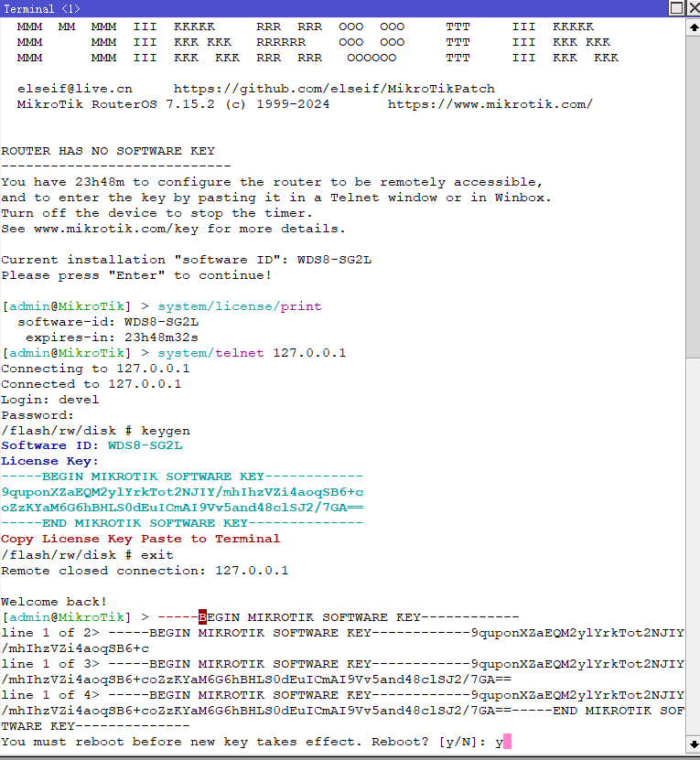This screenshot has width=700, height=760.
Task: Click the scroll down arrow button
Action: [x=693, y=743]
